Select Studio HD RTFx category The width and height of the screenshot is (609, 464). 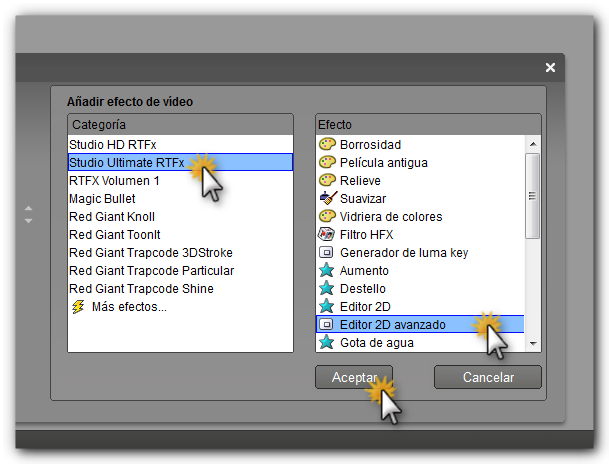pyautogui.click(x=180, y=144)
